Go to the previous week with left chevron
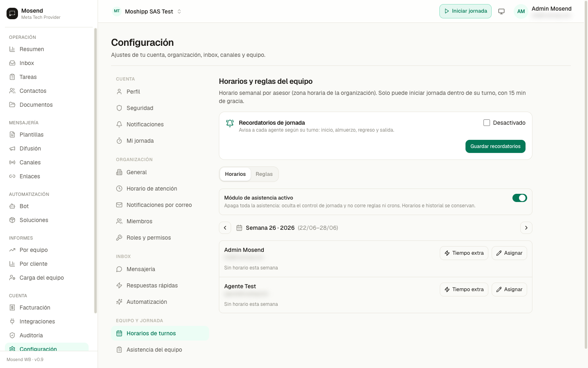The height and width of the screenshot is (368, 588). click(x=225, y=228)
